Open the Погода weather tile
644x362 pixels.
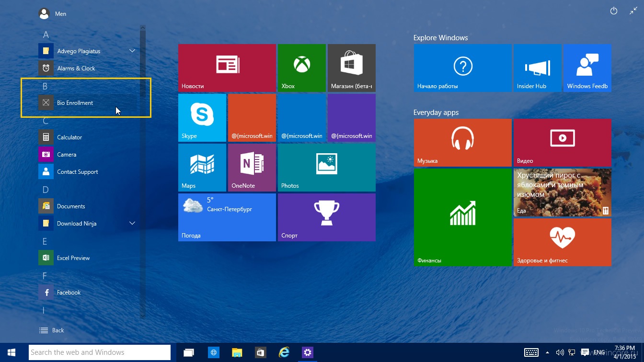tap(227, 217)
